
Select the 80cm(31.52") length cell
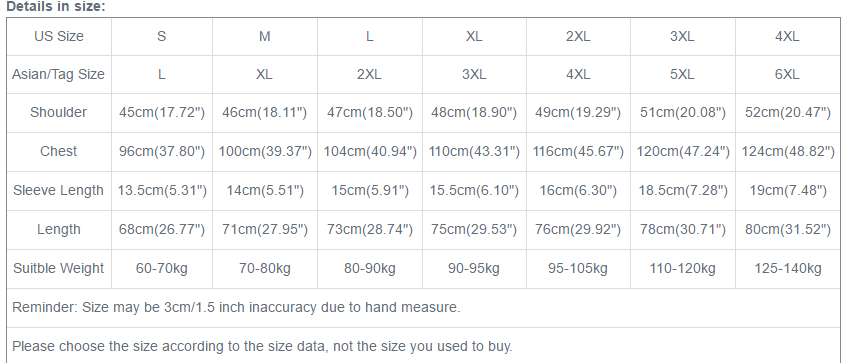coord(787,229)
